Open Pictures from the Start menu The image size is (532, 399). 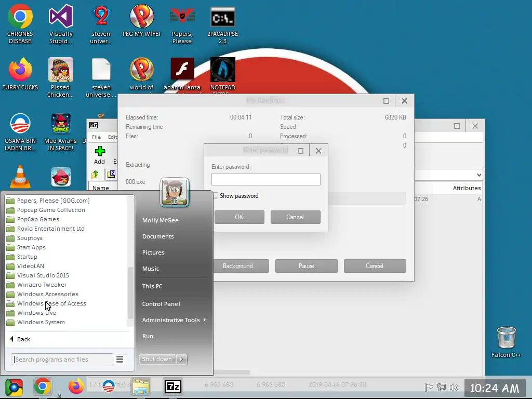coord(153,252)
